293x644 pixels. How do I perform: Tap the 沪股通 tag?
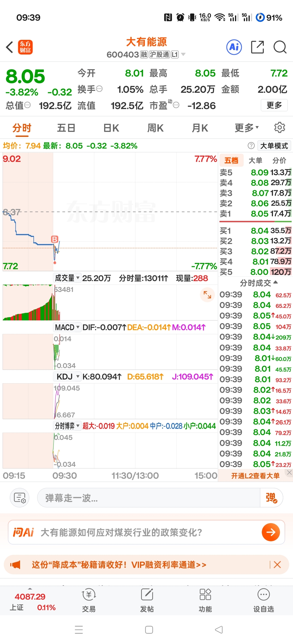click(x=160, y=54)
